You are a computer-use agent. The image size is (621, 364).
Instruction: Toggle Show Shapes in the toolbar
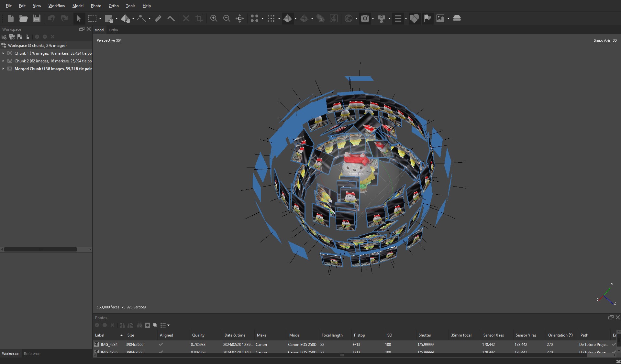tap(414, 18)
